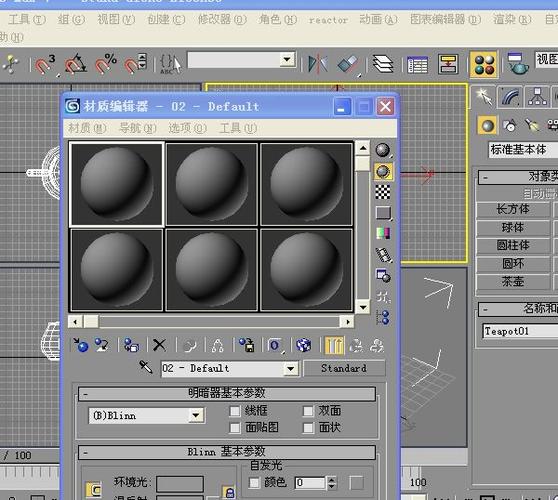Toggle the angle snap tool

point(75,64)
